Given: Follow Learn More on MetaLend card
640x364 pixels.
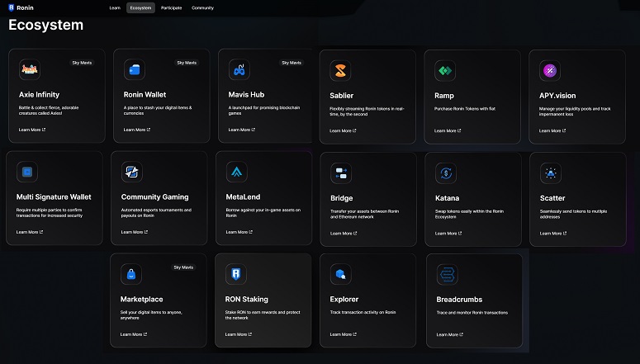Looking at the screenshot, I should tap(239, 232).
